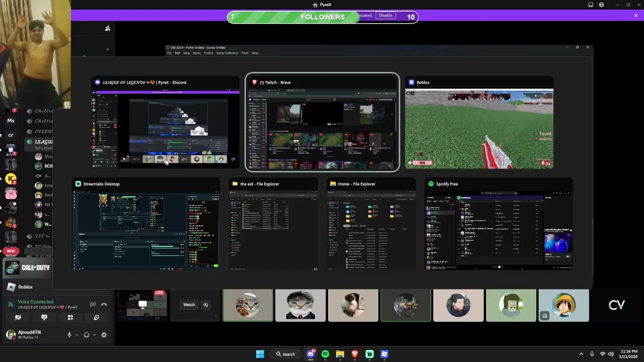
Task: Toggle deafen headphones in Discord
Action: pyautogui.click(x=87, y=335)
